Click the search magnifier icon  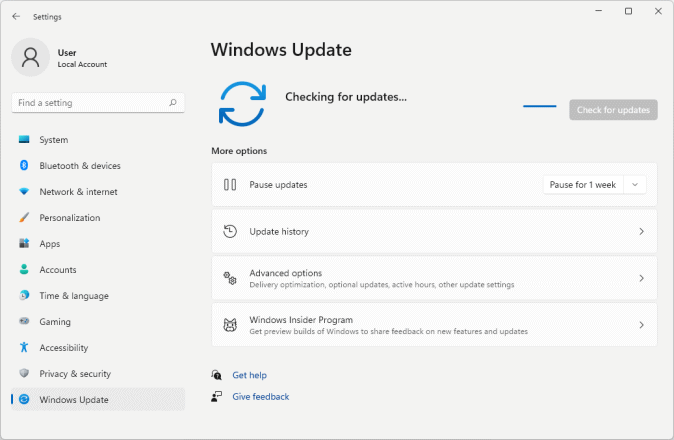click(173, 103)
